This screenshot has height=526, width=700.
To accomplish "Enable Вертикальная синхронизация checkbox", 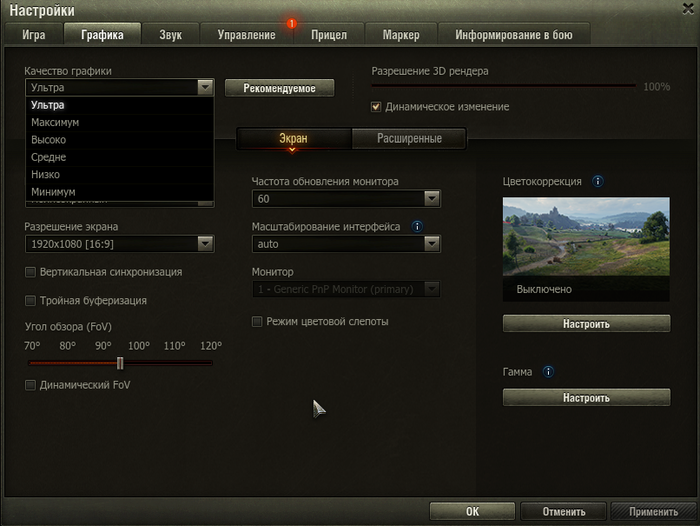I will (x=30, y=272).
